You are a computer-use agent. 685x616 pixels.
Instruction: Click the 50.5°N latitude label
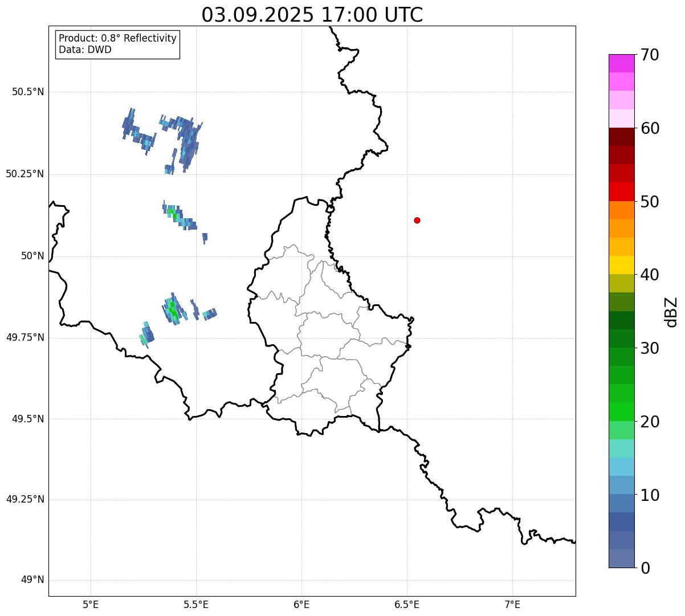point(28,92)
